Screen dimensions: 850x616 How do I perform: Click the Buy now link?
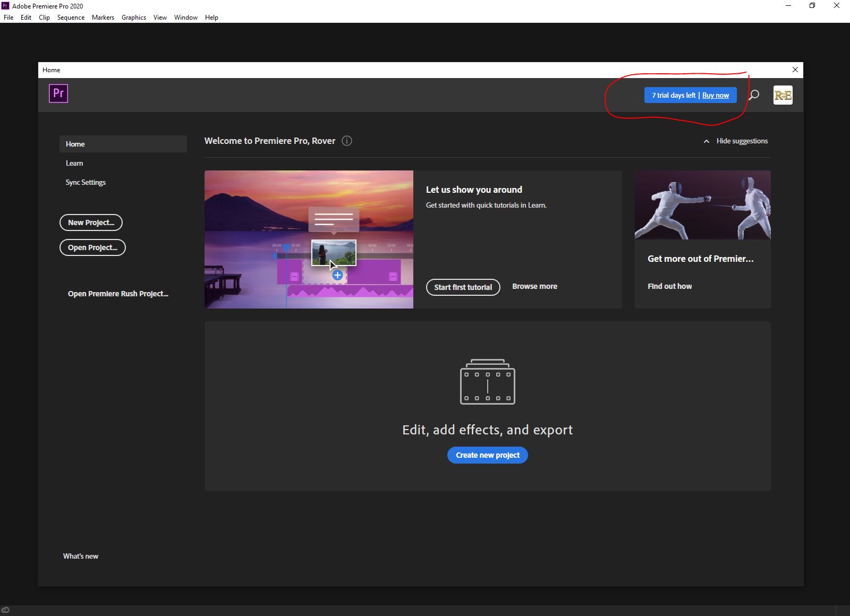click(x=716, y=96)
